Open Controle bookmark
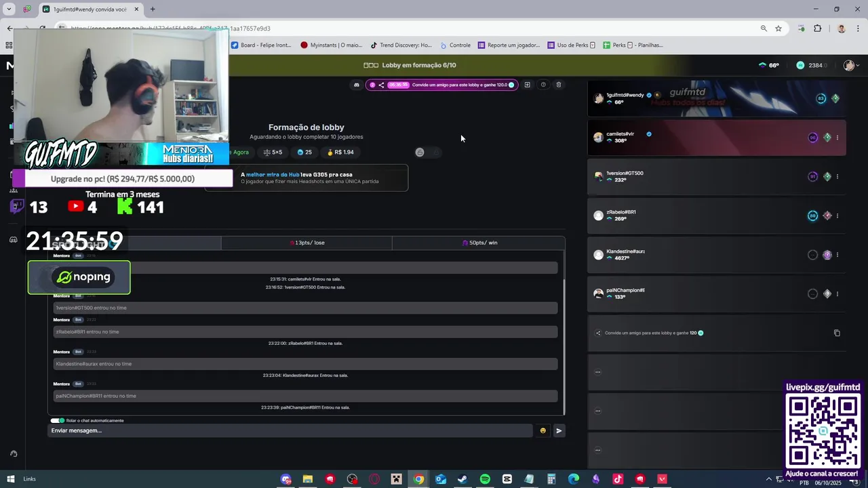Viewport: 868px width, 488px height. click(455, 45)
